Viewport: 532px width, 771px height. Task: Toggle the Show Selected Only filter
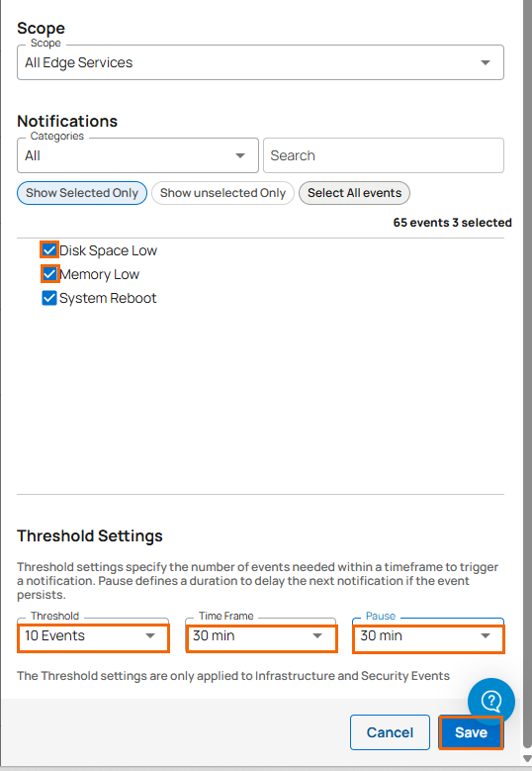click(x=82, y=193)
